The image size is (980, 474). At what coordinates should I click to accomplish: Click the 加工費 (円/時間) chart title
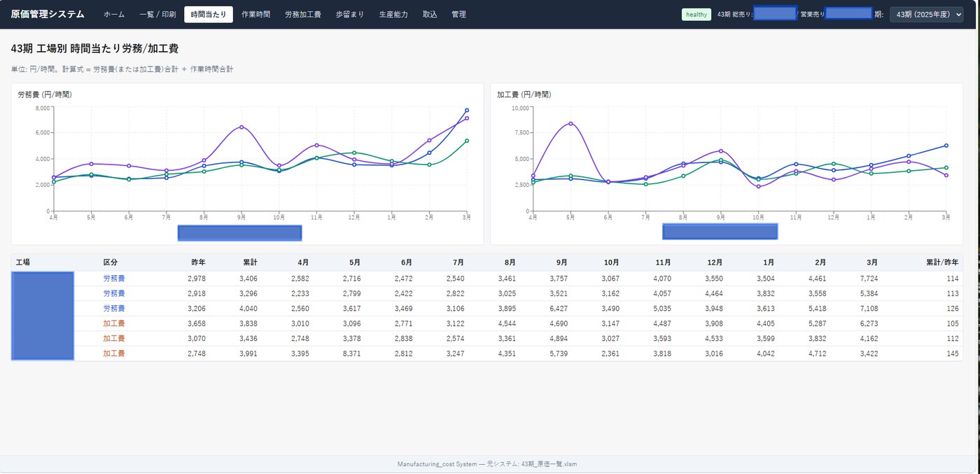click(x=524, y=95)
